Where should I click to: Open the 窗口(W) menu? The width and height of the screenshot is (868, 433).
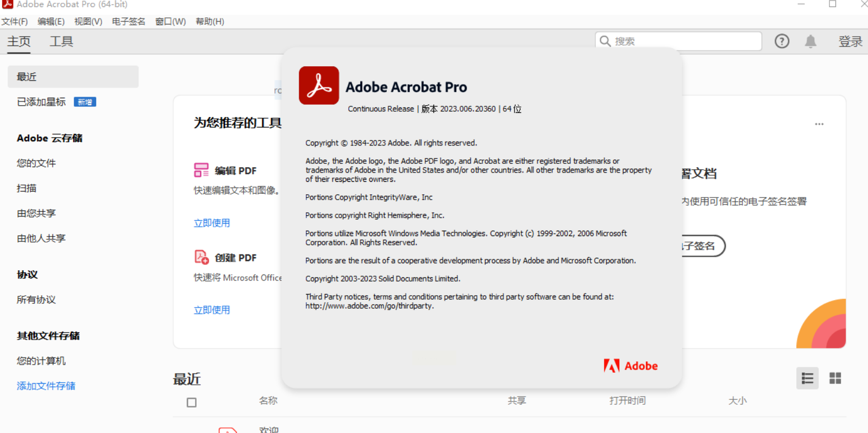point(171,22)
